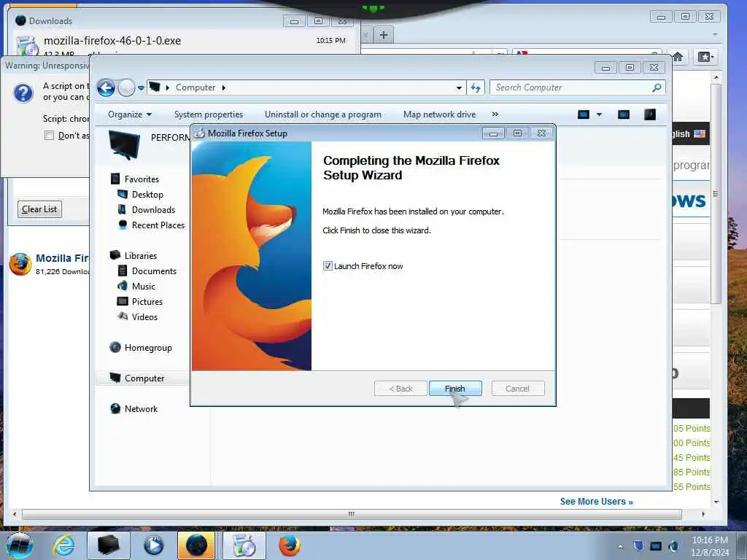747x560 pixels.
Task: Click the scroll down arrow of browser scrollbar
Action: [x=716, y=502]
